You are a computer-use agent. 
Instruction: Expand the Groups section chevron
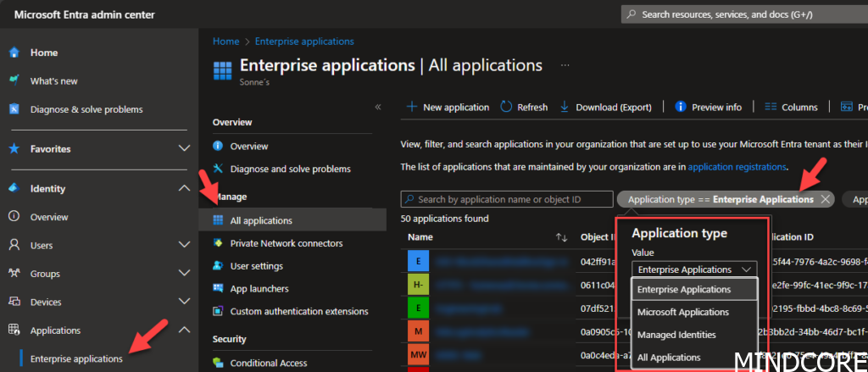tap(184, 274)
